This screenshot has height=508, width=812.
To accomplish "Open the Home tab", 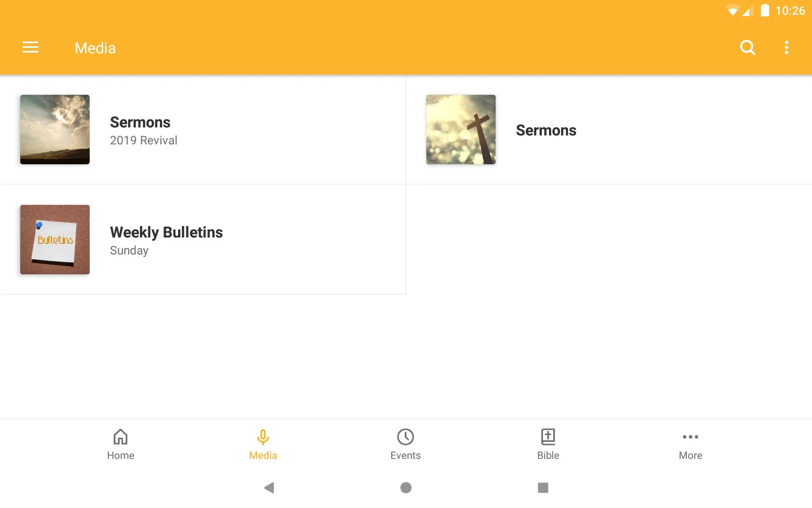I will [x=120, y=444].
